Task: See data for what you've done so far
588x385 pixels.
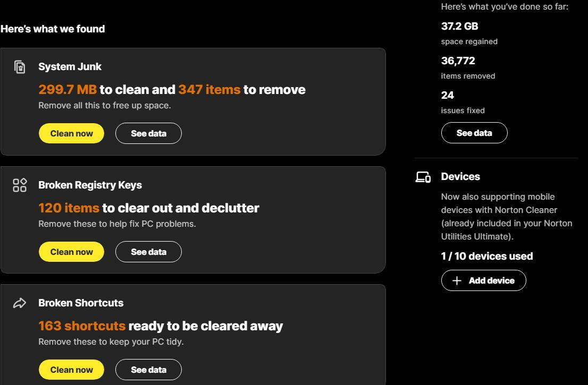Action: (474, 133)
